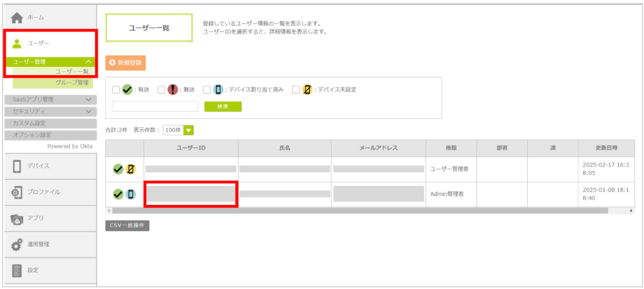Click the 運用管理 gears icon
This screenshot has height=289, width=644.
click(18, 244)
